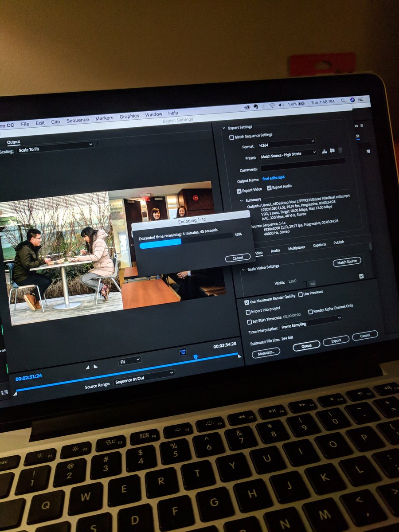Collapse the Export Settings section
399x532 pixels.
(x=223, y=128)
